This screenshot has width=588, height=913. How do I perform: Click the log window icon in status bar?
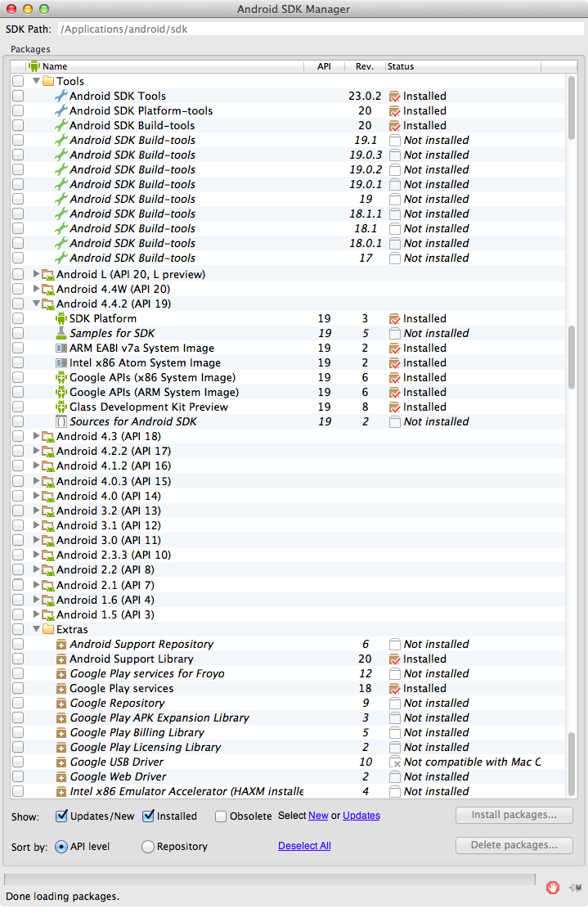click(576, 888)
